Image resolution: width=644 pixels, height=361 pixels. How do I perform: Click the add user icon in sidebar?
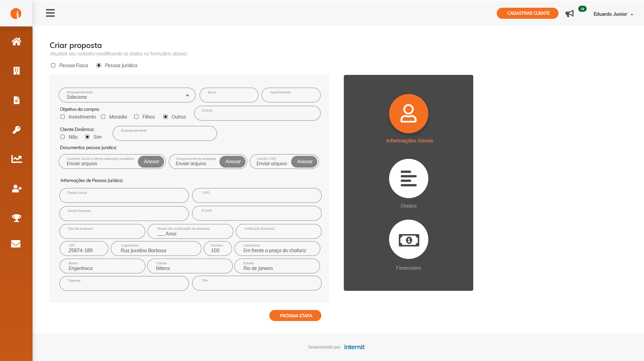pyautogui.click(x=16, y=188)
